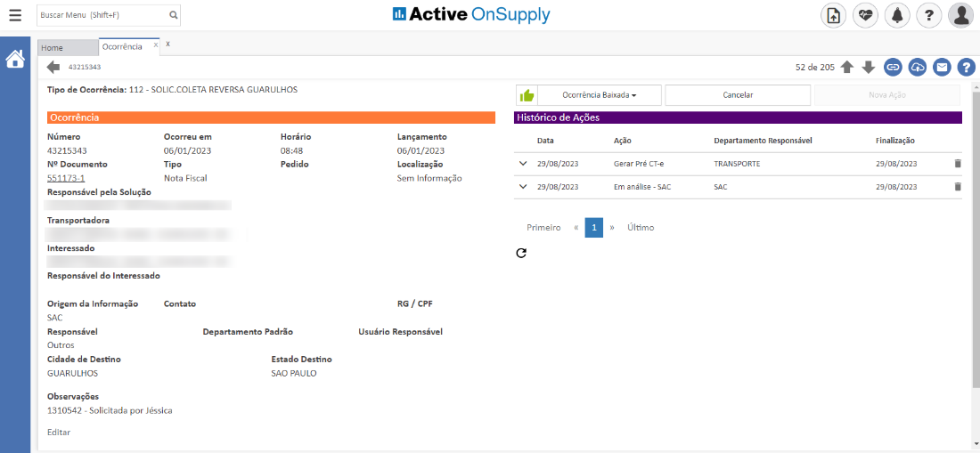Click the envelope email icon

[942, 67]
